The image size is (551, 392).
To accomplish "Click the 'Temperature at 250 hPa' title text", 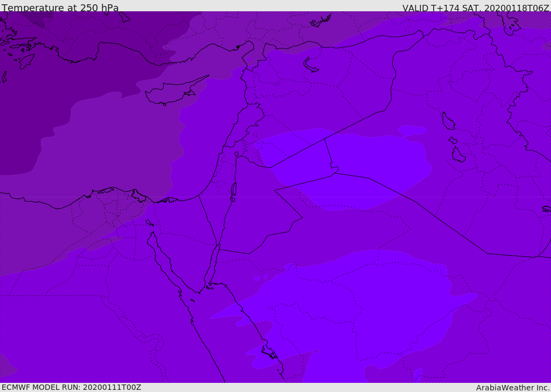I will coord(60,8).
